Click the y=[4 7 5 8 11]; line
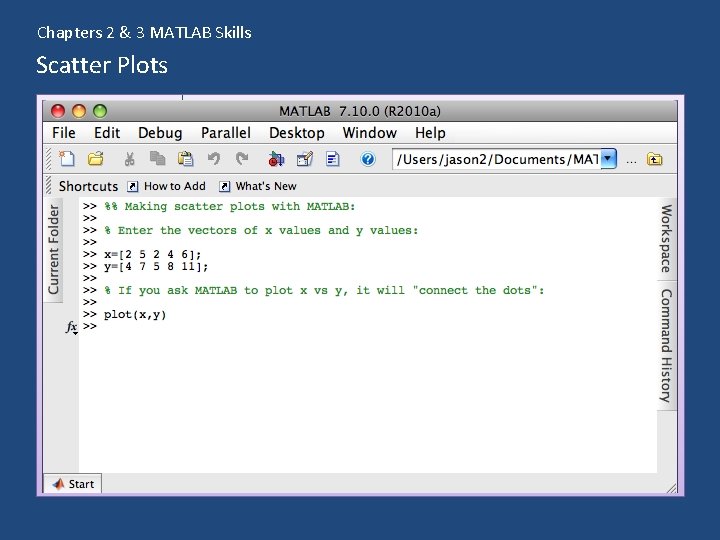The height and width of the screenshot is (540, 720). [156, 266]
